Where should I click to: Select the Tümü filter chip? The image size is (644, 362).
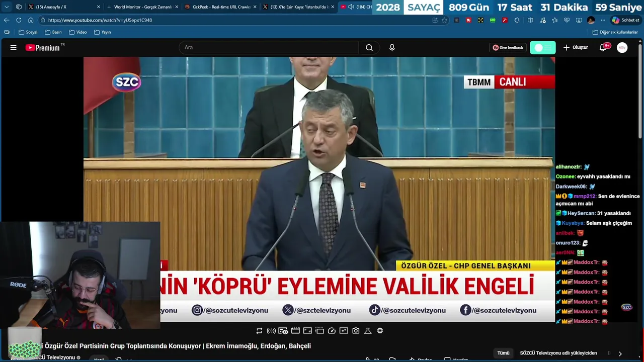click(503, 353)
